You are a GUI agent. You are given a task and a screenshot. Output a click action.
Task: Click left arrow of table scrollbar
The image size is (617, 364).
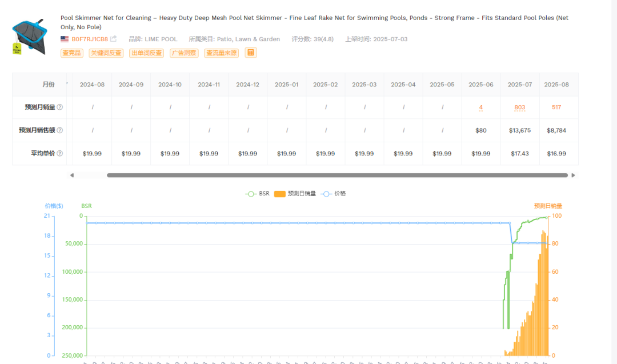[x=71, y=175]
